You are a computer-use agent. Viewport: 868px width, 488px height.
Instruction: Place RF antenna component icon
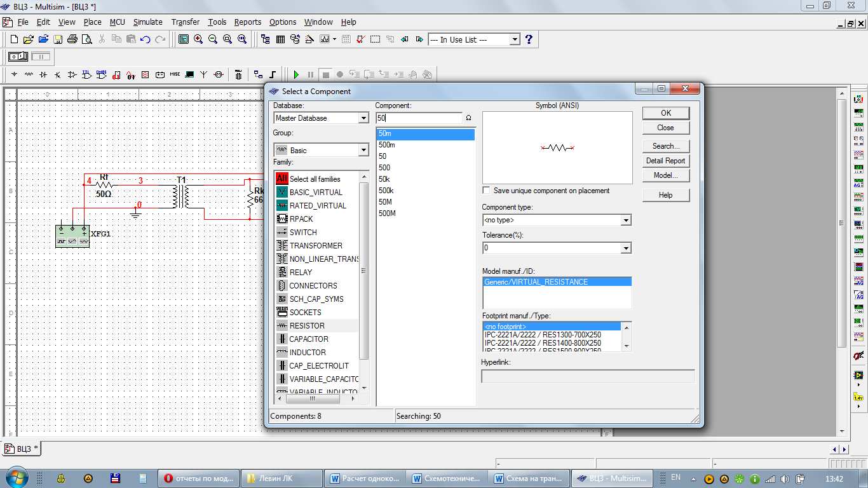point(204,74)
